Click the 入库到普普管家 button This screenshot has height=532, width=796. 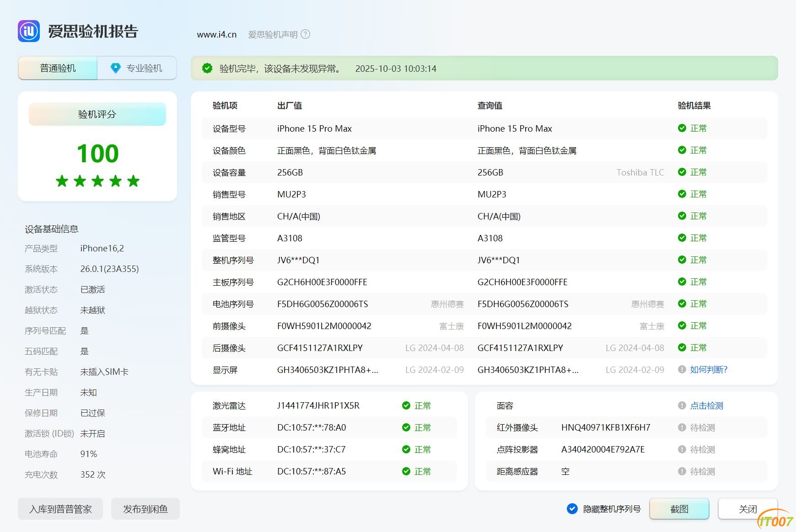[x=60, y=509]
